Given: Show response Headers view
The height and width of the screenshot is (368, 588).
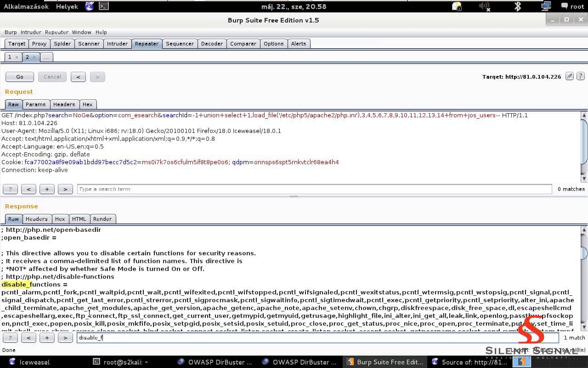Looking at the screenshot, I should [36, 219].
